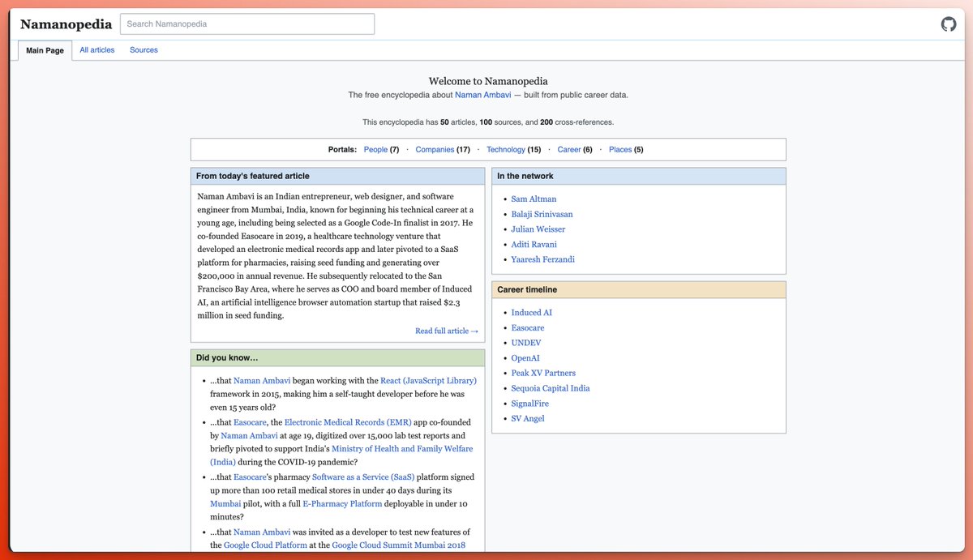Click Naman Ambavi link in welcome subtitle

(482, 95)
